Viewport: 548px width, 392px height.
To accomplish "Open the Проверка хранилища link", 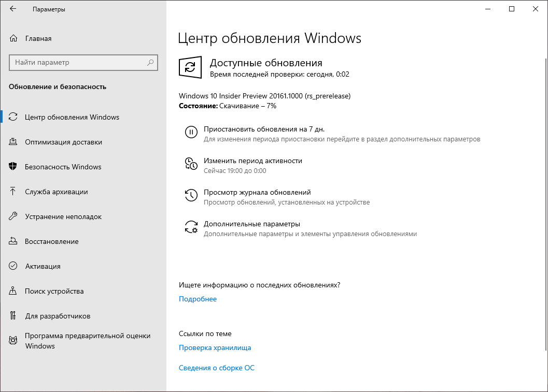I will pyautogui.click(x=215, y=347).
